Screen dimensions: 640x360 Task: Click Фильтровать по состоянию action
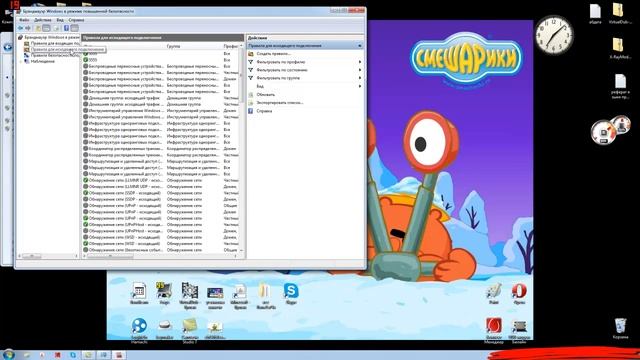[282, 70]
